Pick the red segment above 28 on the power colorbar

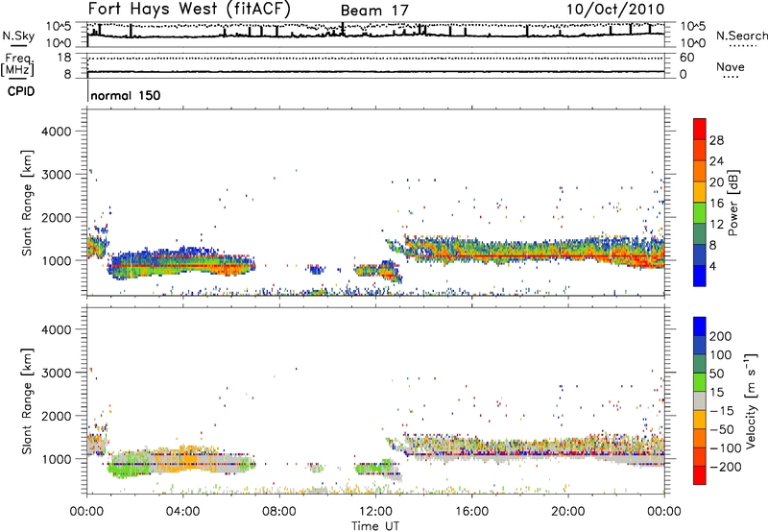click(x=700, y=129)
